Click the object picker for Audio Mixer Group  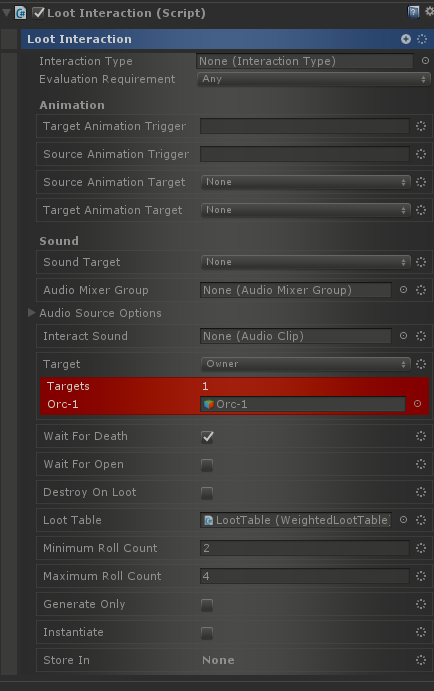pos(403,290)
